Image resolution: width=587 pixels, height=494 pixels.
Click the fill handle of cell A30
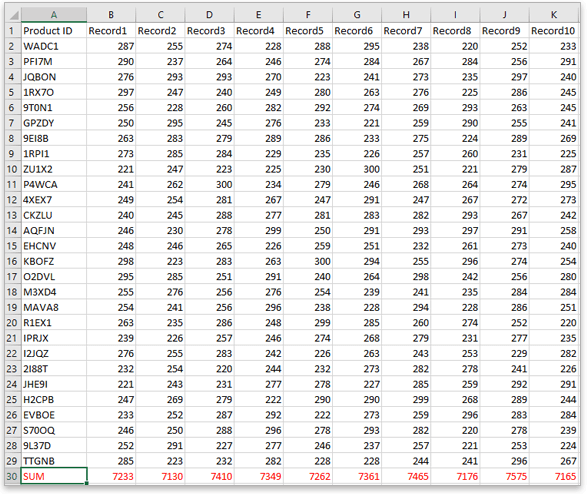tap(87, 484)
